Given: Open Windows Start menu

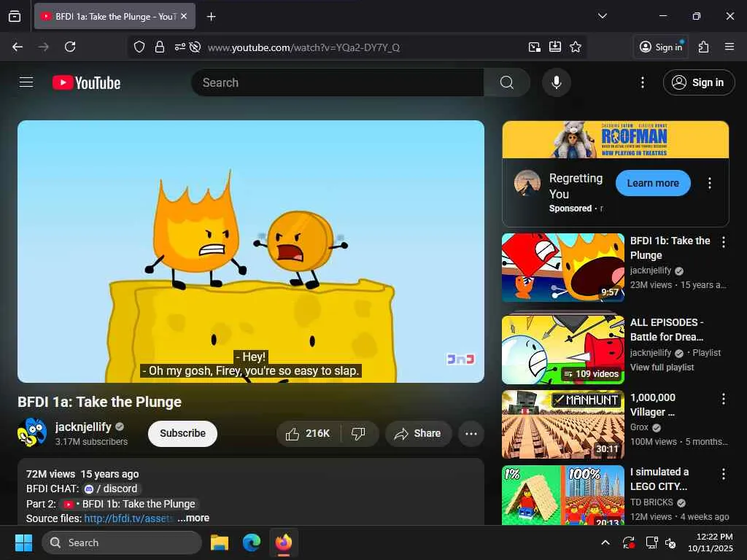Looking at the screenshot, I should 23,542.
